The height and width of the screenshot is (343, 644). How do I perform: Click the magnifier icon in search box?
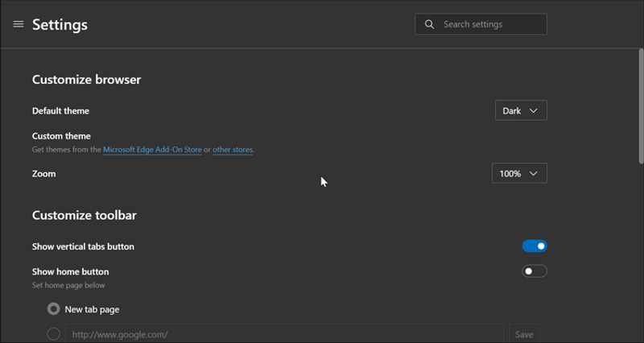pos(429,24)
